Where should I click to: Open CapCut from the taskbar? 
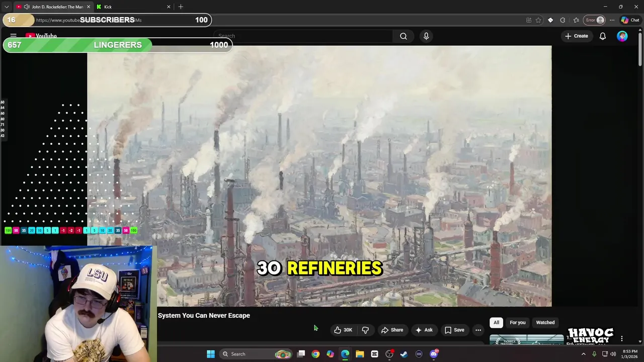[374, 354]
